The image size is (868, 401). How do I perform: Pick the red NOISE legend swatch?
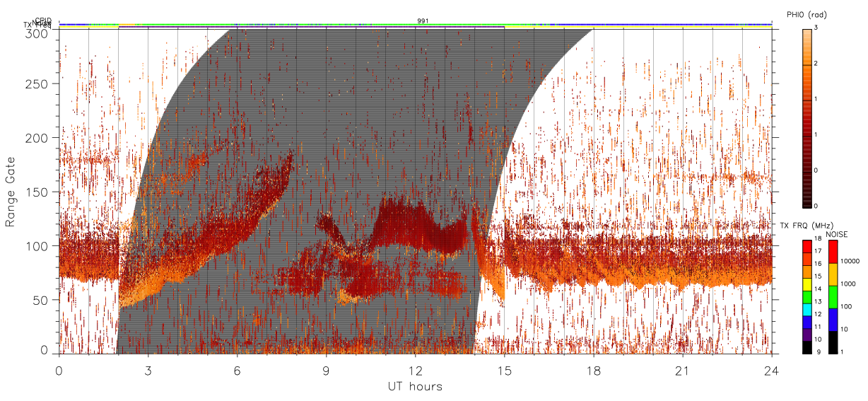[x=833, y=252]
